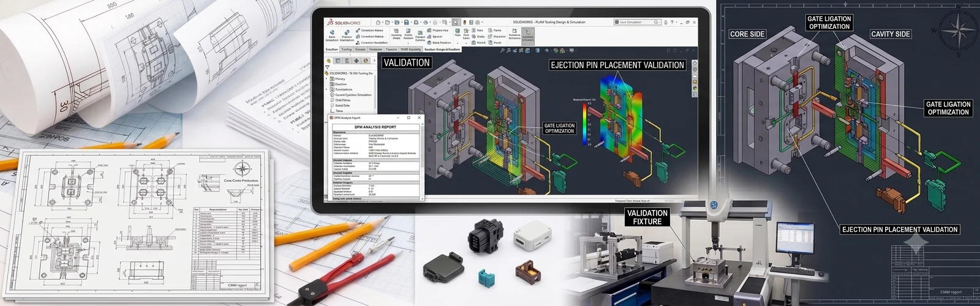
Task: Click the green Tools icon in ribbon
Action: 458,31
